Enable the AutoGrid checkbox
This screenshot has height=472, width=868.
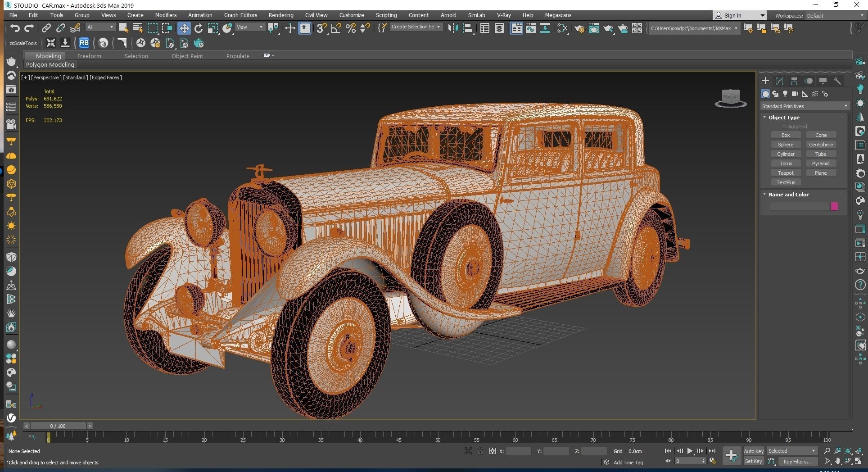[x=785, y=127]
